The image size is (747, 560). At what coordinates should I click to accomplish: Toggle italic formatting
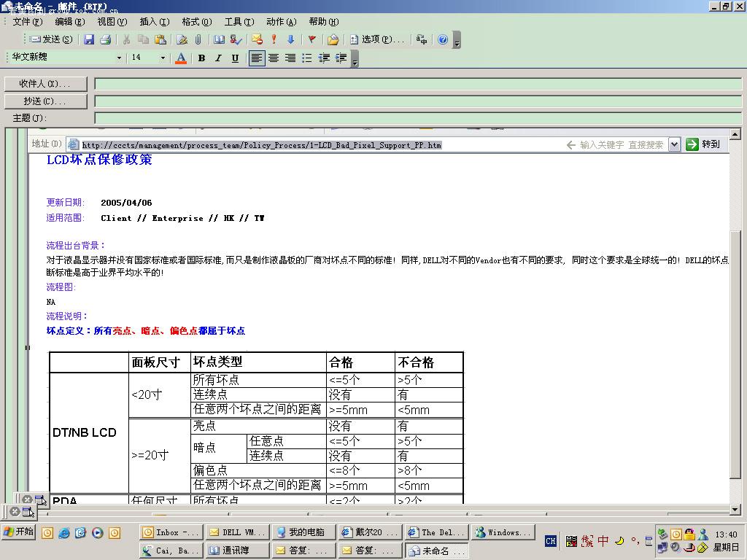[x=218, y=58]
